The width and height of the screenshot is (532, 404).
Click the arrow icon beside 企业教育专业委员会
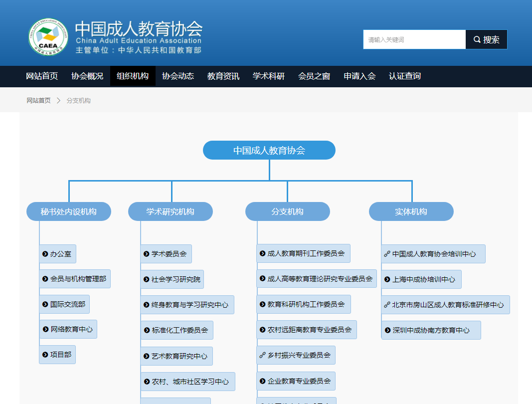pos(263,381)
